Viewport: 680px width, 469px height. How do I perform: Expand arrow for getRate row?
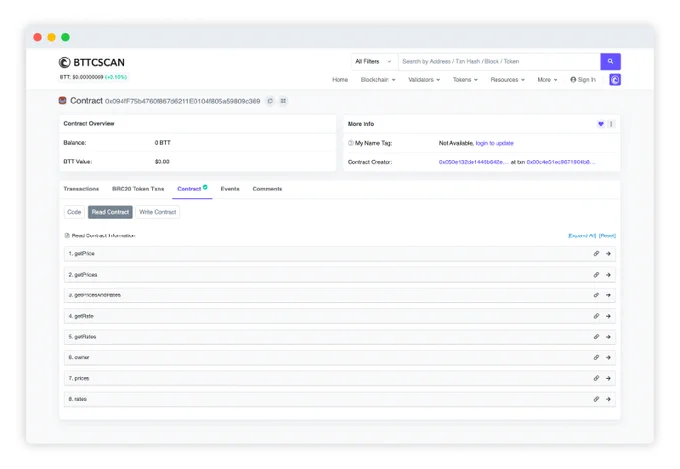click(608, 316)
